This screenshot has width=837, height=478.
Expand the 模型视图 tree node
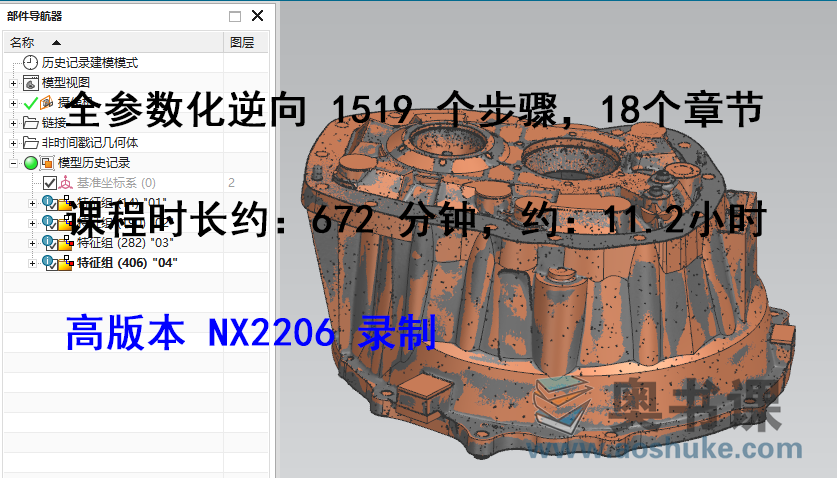13,82
